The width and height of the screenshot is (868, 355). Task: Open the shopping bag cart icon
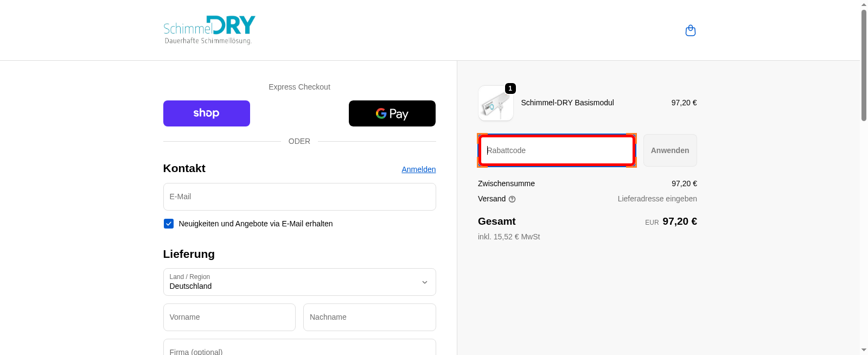[690, 30]
